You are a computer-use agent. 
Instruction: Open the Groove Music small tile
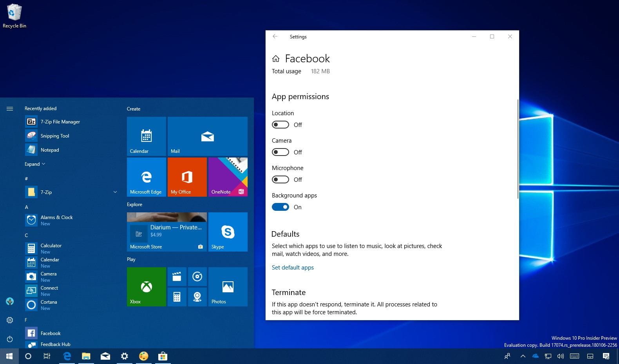click(197, 277)
